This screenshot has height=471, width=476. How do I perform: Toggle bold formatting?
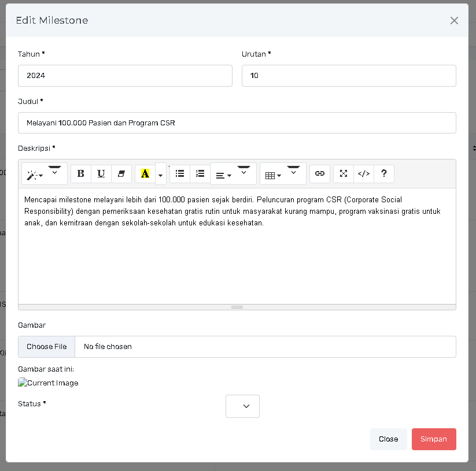[x=81, y=174]
